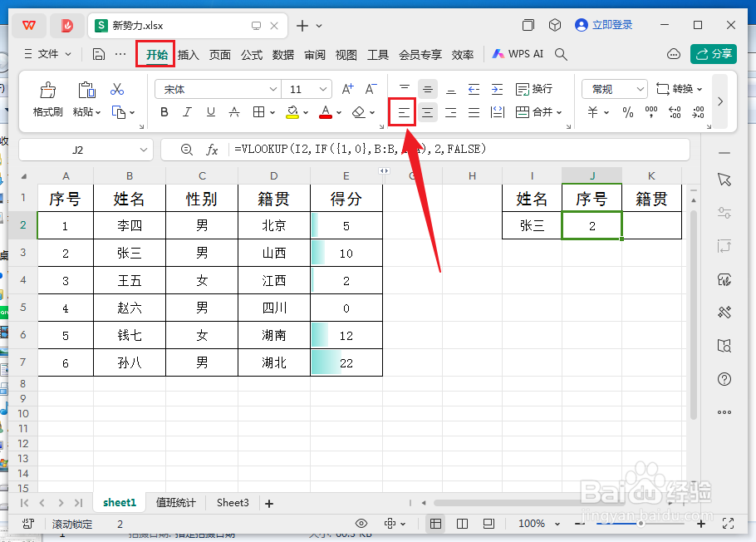The image size is (756, 542).
Task: Open the font name dropdown
Action: coord(218,89)
